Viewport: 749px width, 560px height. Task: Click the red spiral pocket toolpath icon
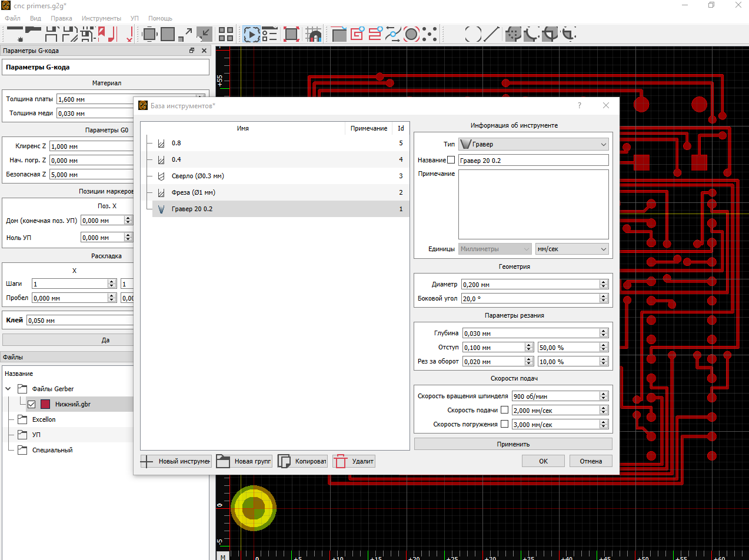point(357,34)
